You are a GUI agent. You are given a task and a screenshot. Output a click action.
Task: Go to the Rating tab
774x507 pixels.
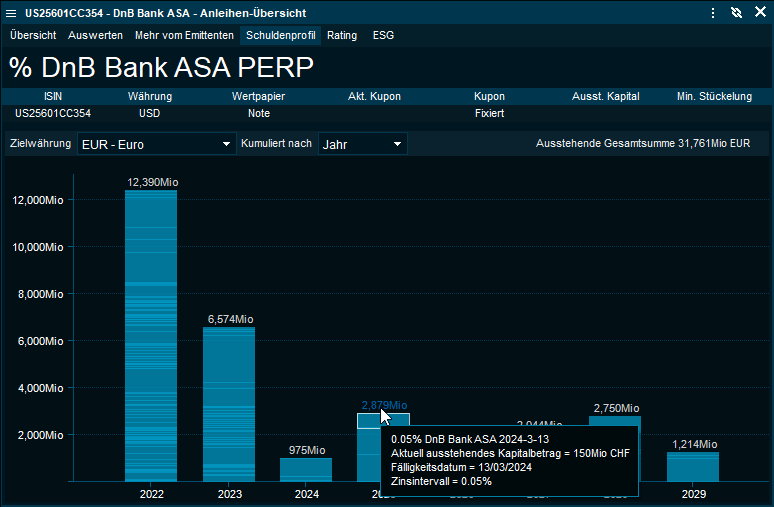(342, 35)
